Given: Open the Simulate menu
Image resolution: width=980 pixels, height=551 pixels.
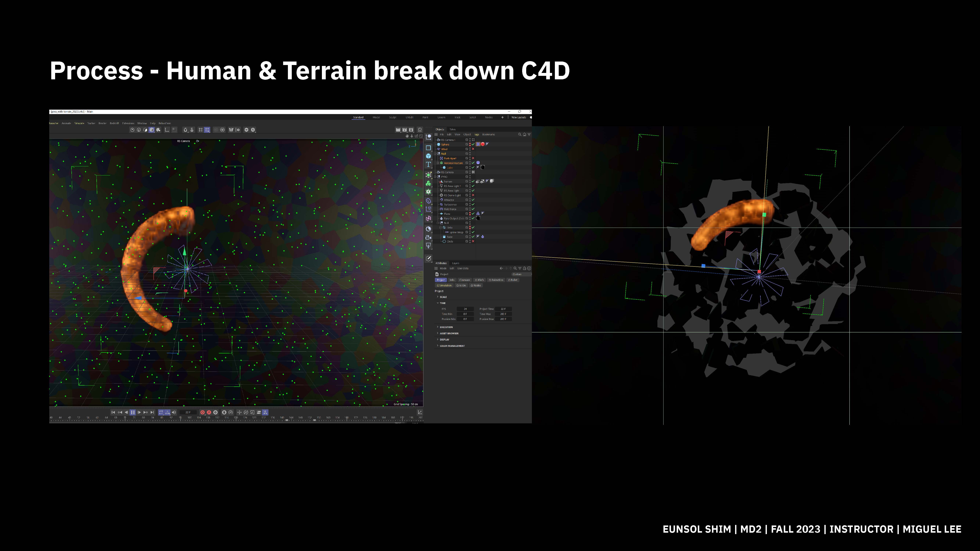Looking at the screenshot, I should pos(79,123).
